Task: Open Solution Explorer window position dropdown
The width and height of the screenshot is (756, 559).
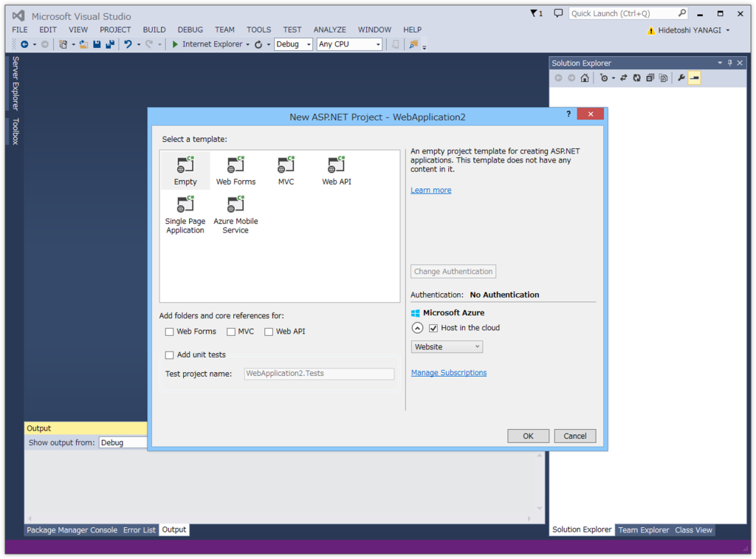Action: pyautogui.click(x=720, y=64)
